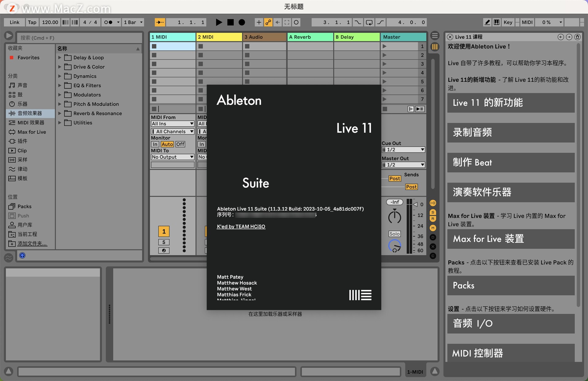This screenshot has height=381, width=588.
Task: Open the K'ed by TEAM HCiSO link
Action: [x=241, y=226]
